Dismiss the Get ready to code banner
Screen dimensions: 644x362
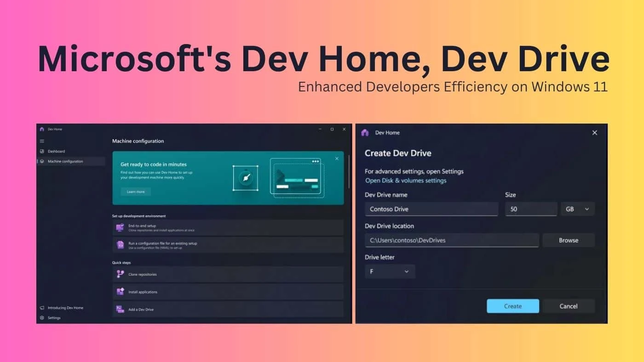(x=337, y=158)
